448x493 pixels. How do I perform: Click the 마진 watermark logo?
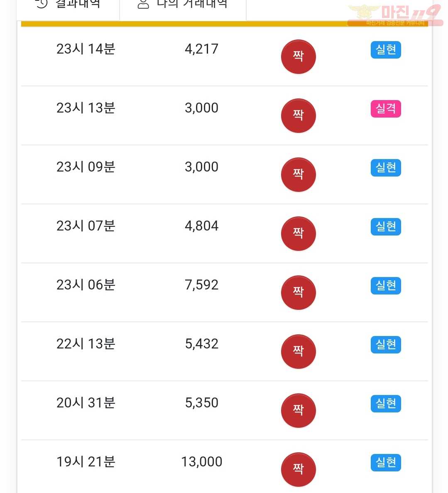[396, 15]
